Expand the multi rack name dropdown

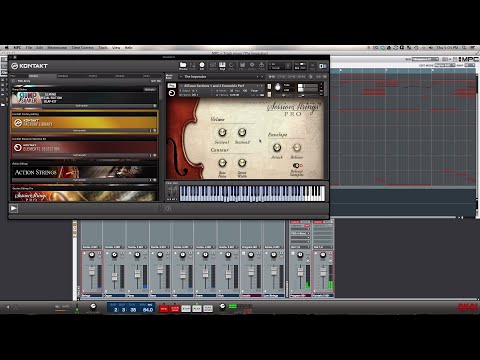click(x=181, y=77)
